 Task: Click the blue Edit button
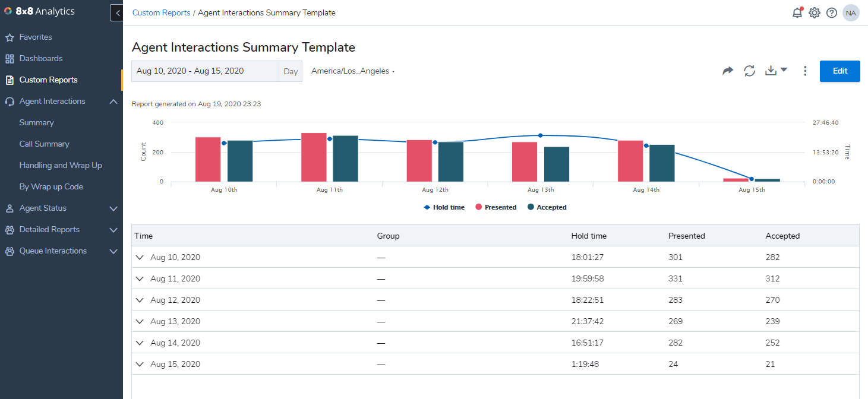click(x=840, y=71)
